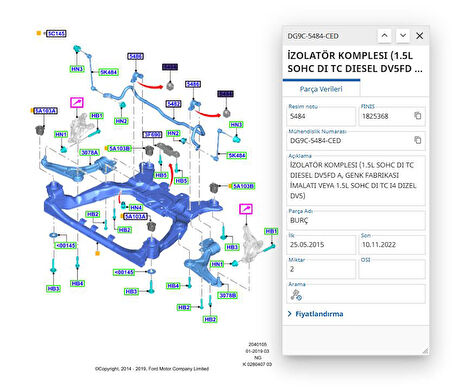Copy engineering number DG9C-5484-CED

click(x=417, y=140)
